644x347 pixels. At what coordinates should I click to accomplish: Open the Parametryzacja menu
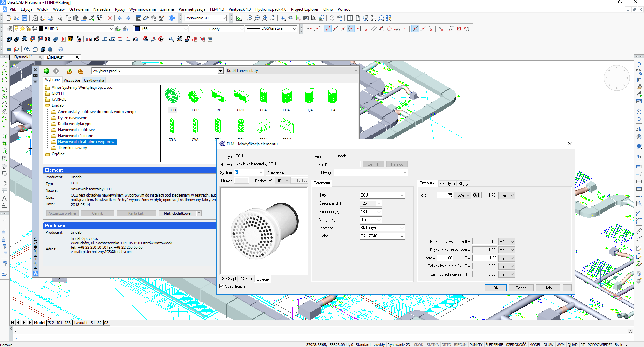(x=192, y=9)
